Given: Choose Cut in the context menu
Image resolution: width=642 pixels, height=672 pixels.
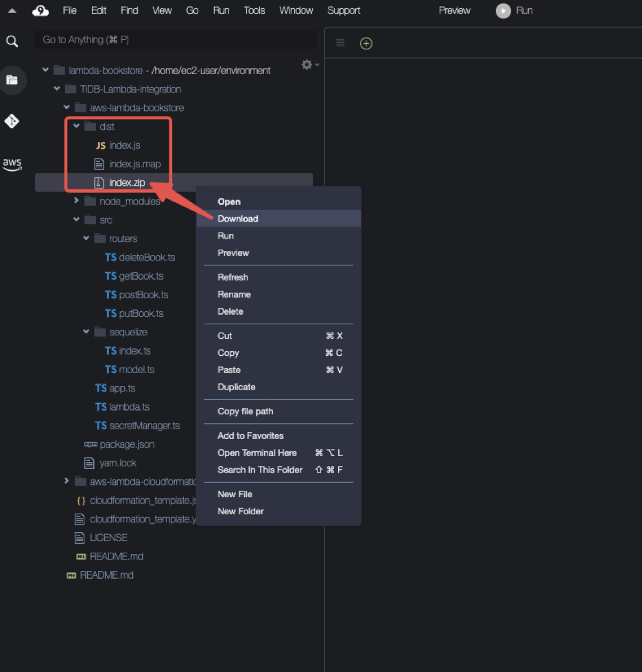Looking at the screenshot, I should (278, 335).
